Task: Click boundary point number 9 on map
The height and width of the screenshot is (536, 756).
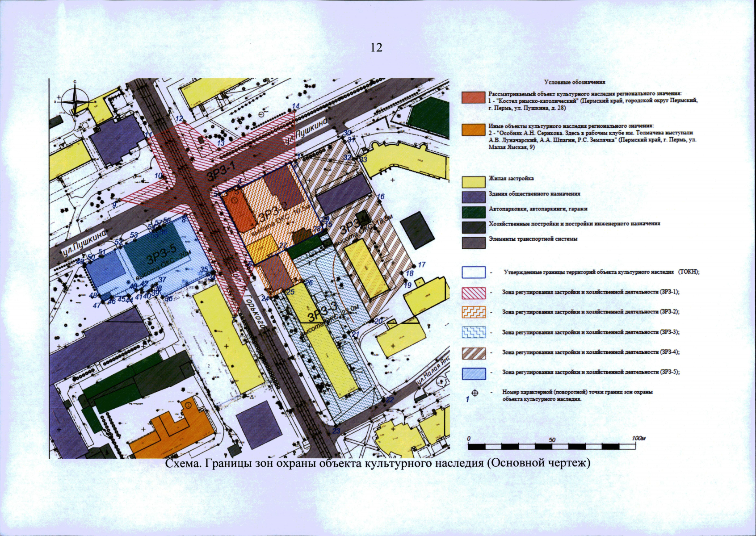Action: [114, 205]
